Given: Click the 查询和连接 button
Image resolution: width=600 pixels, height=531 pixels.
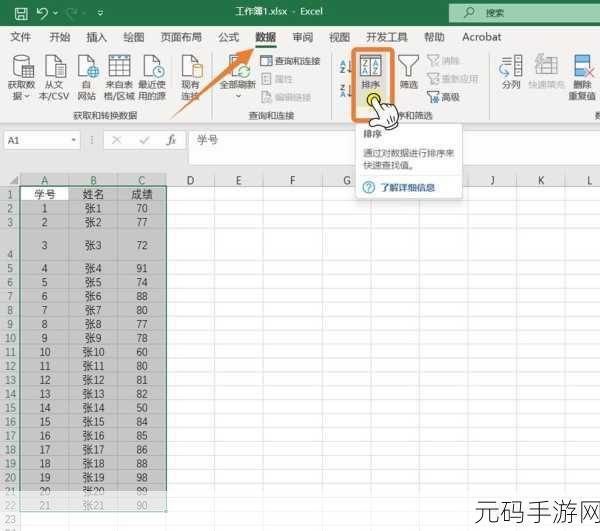Looking at the screenshot, I should pos(290,61).
